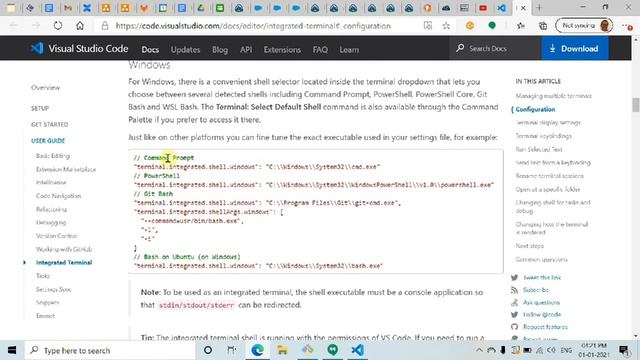
Task: Jump to Next steps section
Action: click(529, 246)
